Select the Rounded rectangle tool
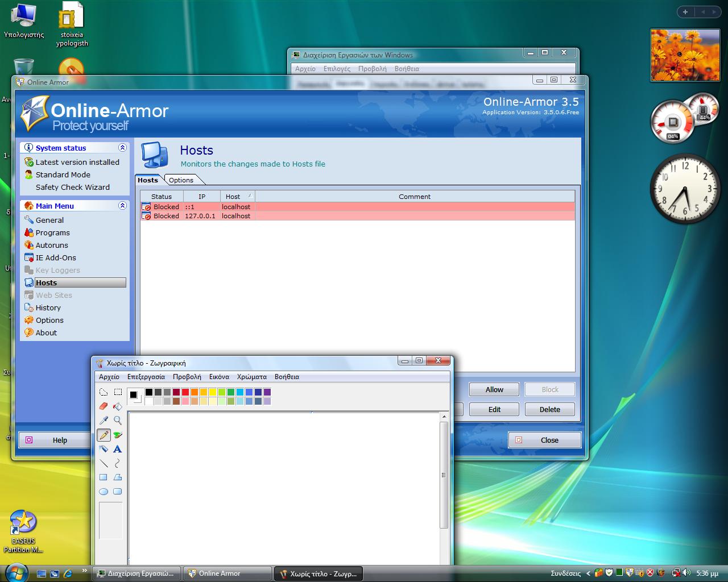Image resolution: width=728 pixels, height=582 pixels. click(118, 492)
